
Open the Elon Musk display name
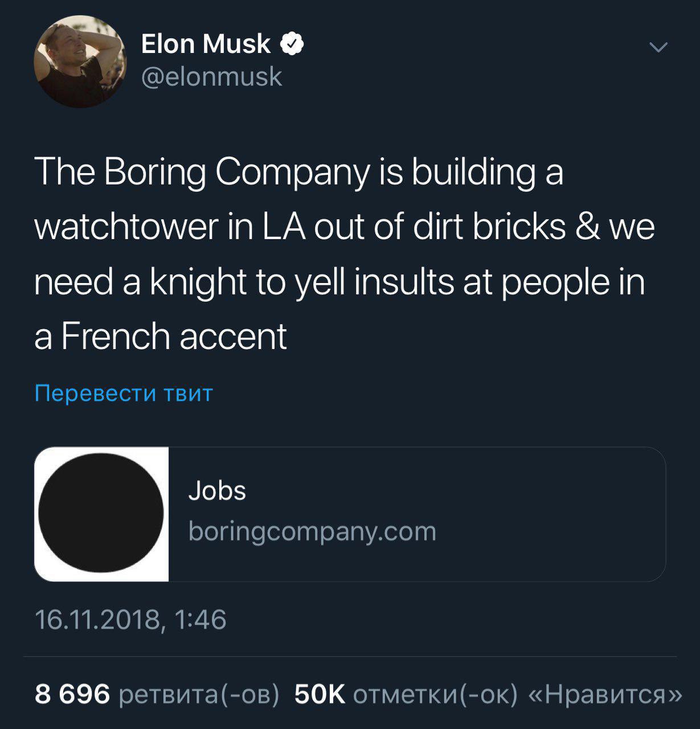[x=206, y=44]
